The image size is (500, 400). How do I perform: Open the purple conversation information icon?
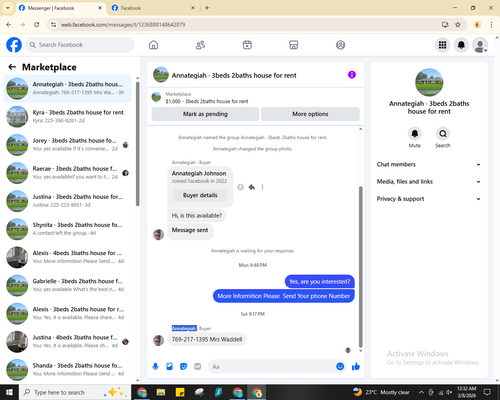click(x=352, y=75)
